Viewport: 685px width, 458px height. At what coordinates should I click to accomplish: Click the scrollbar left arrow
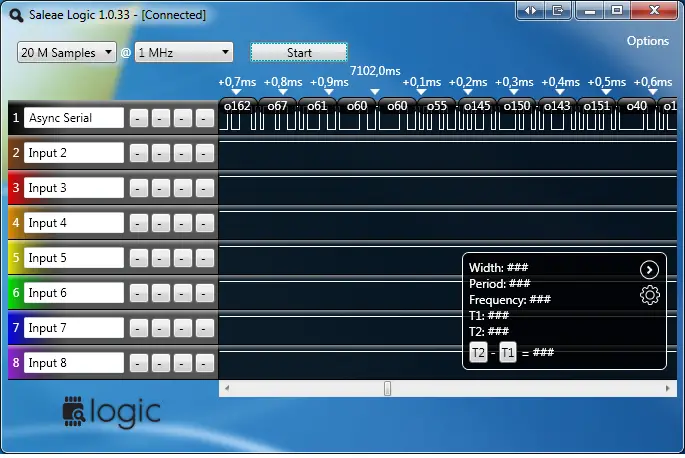pyautogui.click(x=227, y=388)
